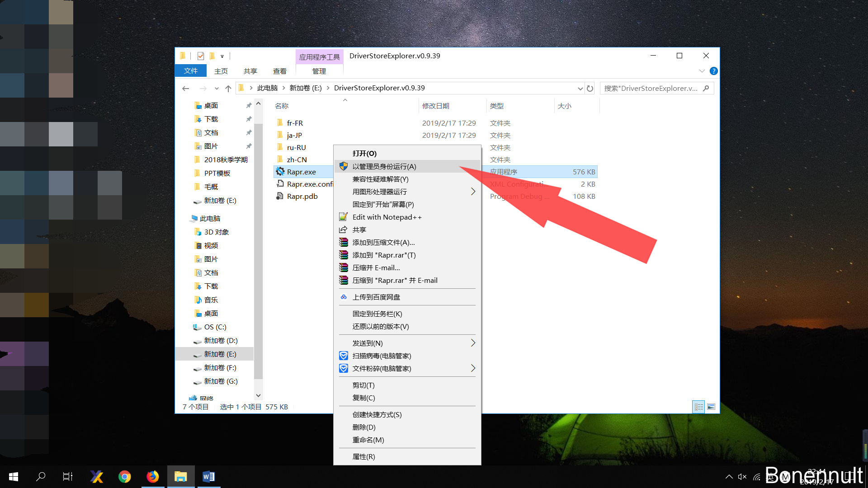Run Rapr.exe as administrator from context menu
Screen dimensions: 868x488
click(x=407, y=166)
